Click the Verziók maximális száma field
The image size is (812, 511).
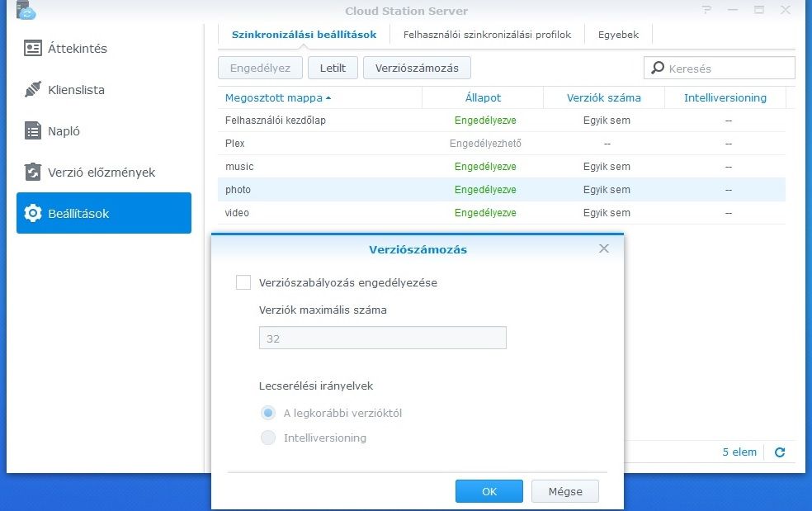click(x=382, y=338)
